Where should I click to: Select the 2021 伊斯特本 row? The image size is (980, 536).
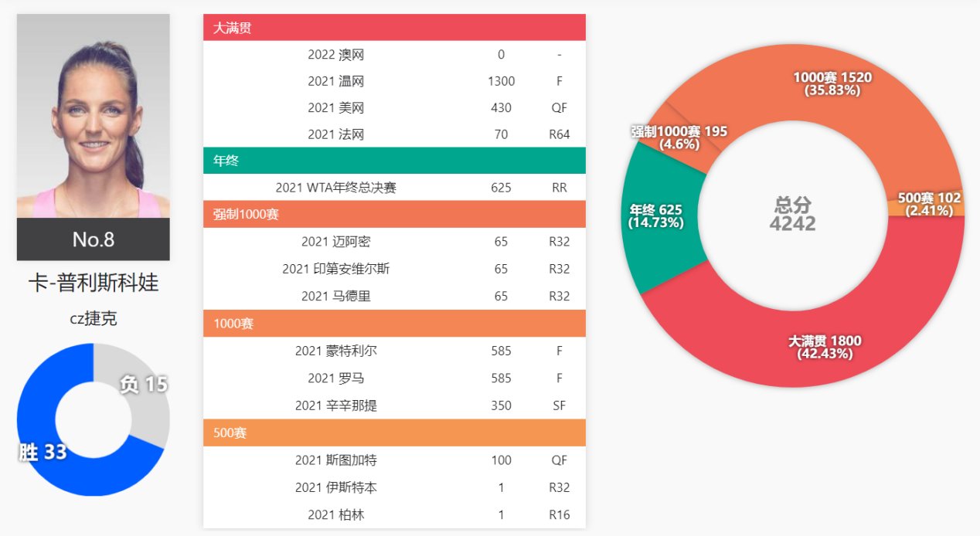(394, 488)
